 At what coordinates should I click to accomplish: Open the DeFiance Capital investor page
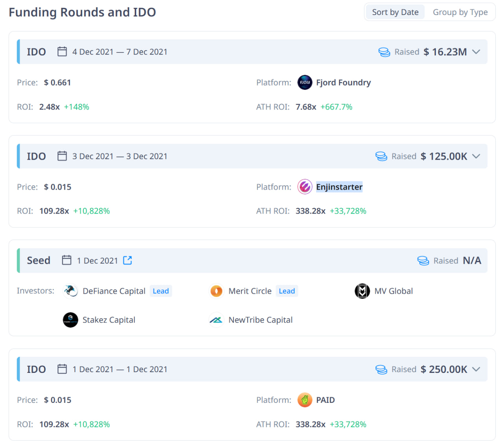pyautogui.click(x=114, y=291)
